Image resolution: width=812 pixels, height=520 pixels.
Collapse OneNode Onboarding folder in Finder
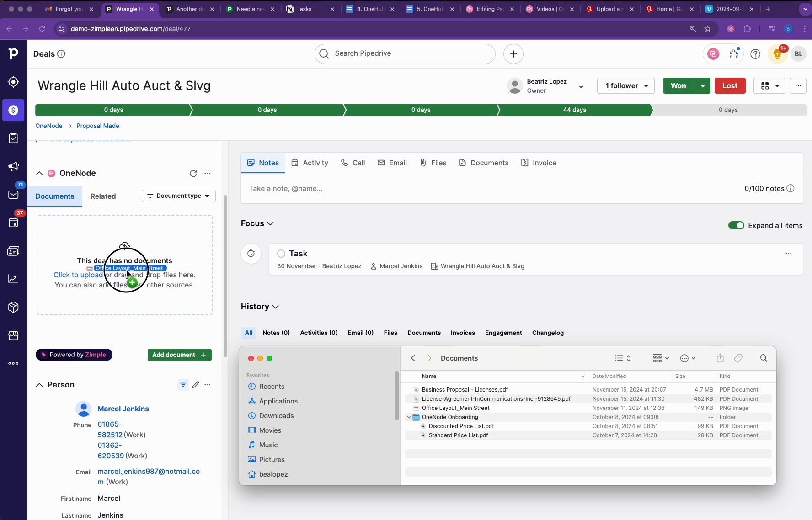click(409, 417)
